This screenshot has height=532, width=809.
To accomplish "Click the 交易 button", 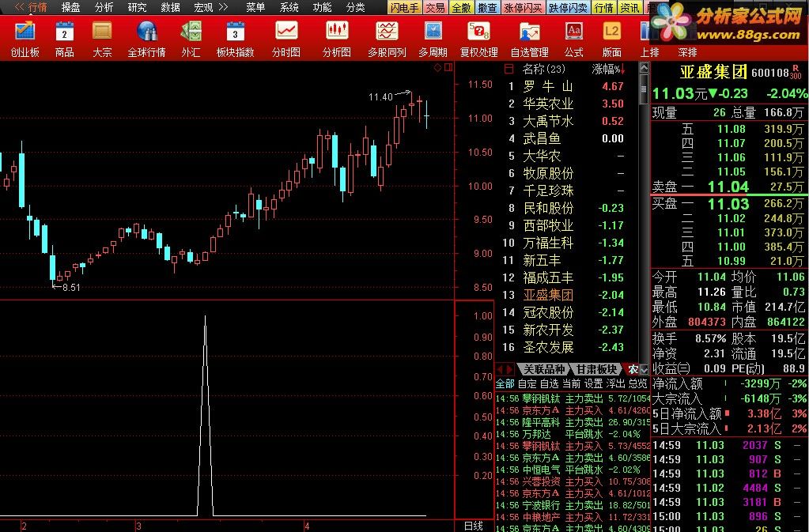I will click(436, 7).
